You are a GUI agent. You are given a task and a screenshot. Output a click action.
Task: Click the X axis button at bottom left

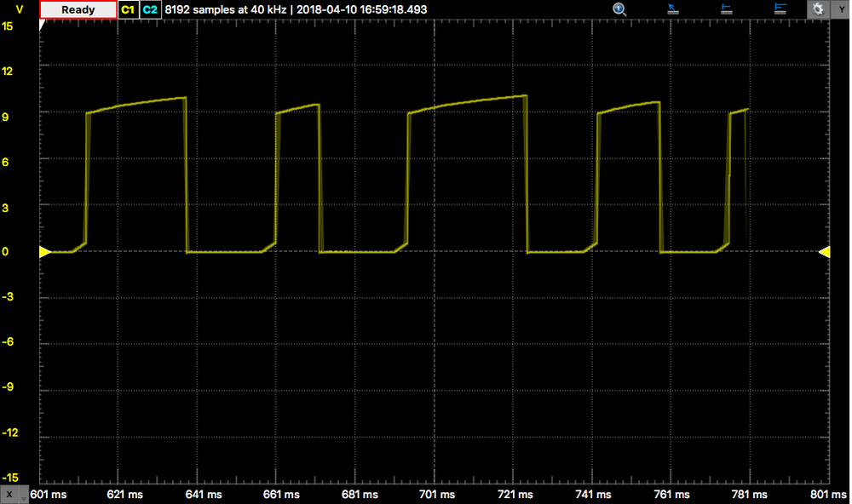(9, 495)
